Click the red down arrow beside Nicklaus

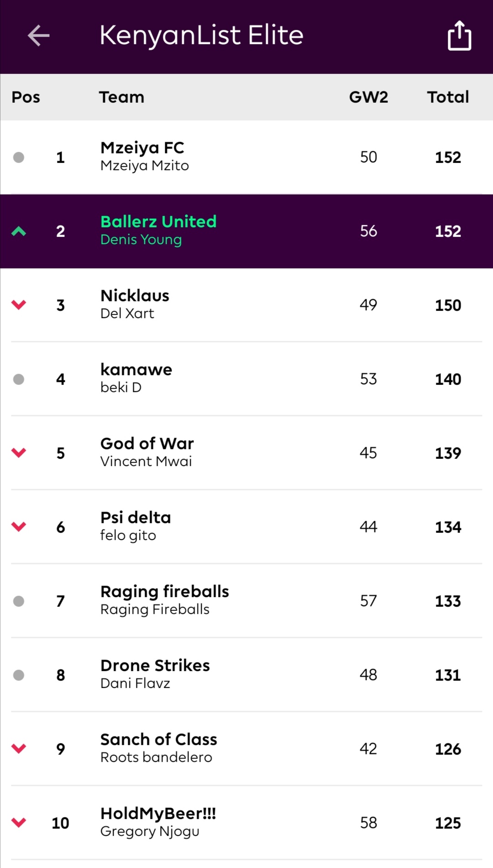click(19, 305)
